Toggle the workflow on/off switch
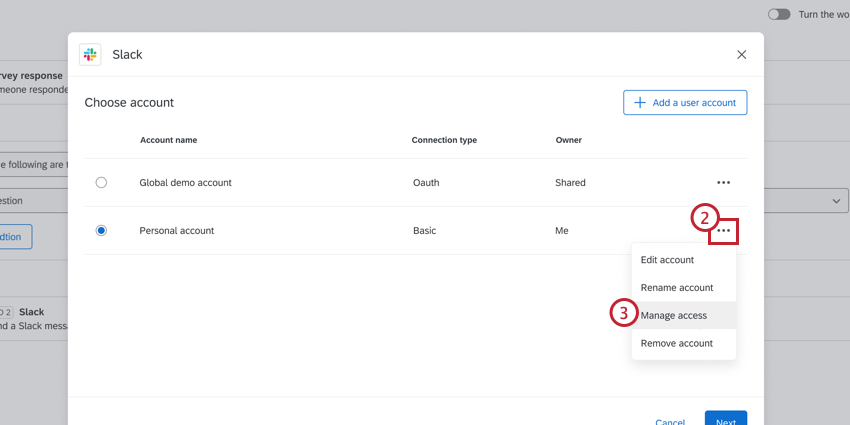The height and width of the screenshot is (425, 850). 779,15
